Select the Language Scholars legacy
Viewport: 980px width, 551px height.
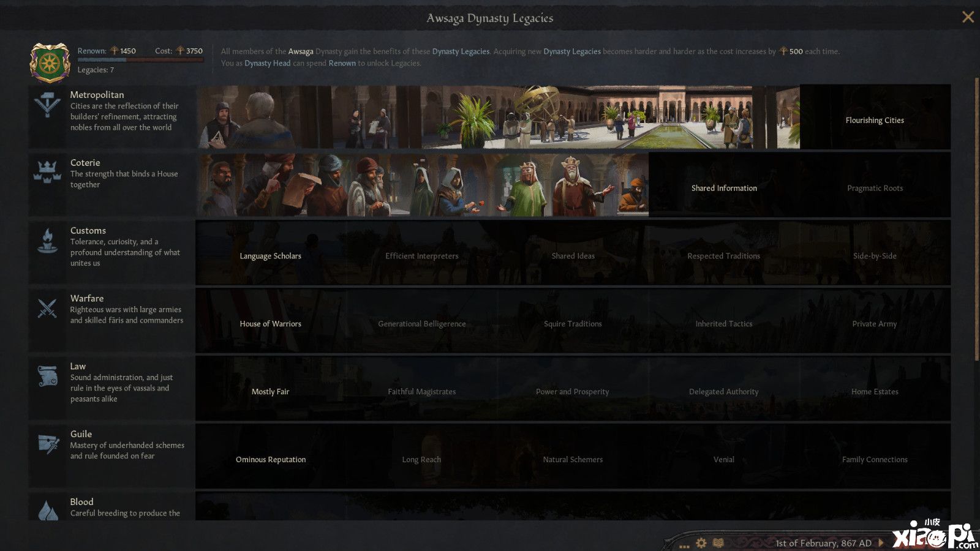[x=271, y=253]
